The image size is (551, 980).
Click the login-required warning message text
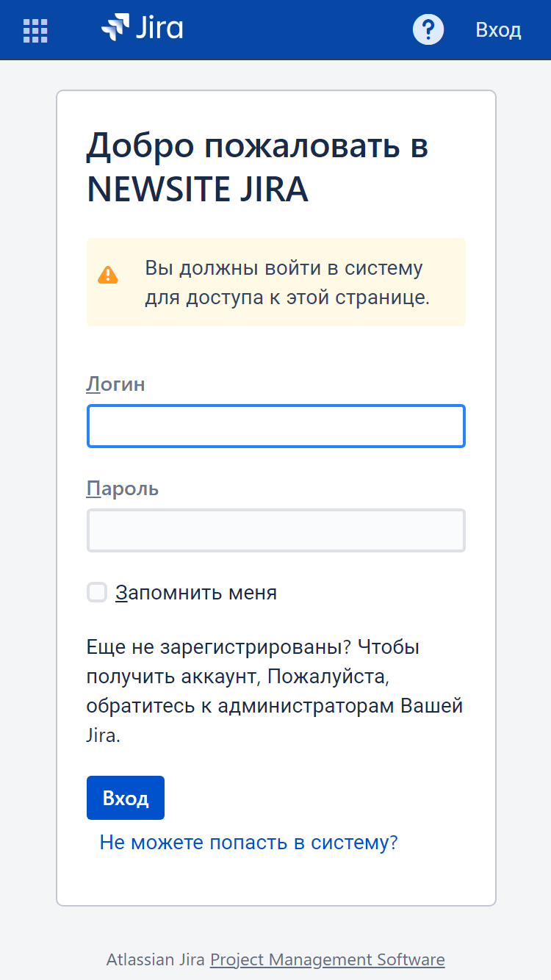(287, 282)
